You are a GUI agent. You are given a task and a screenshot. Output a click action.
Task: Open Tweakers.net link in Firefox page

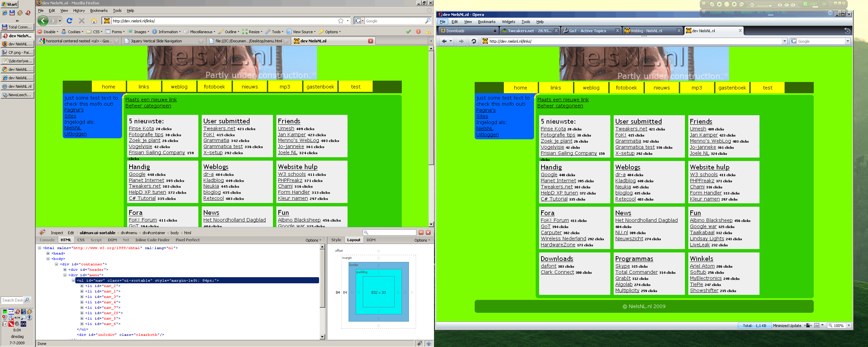coord(219,128)
